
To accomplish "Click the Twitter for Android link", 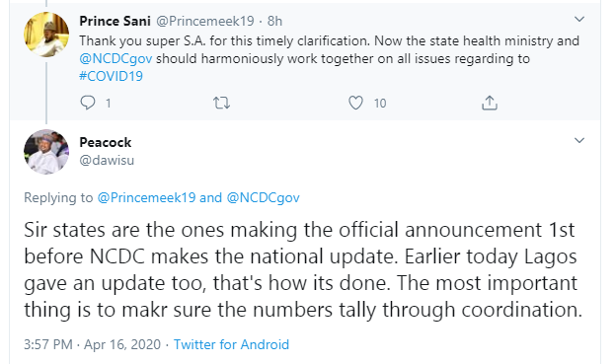I will (x=231, y=344).
